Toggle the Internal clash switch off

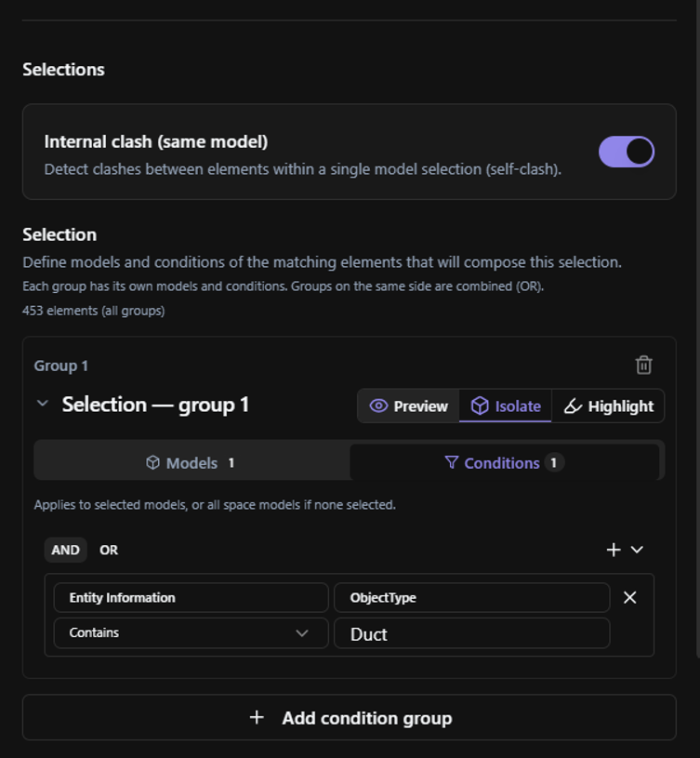pyautogui.click(x=627, y=152)
